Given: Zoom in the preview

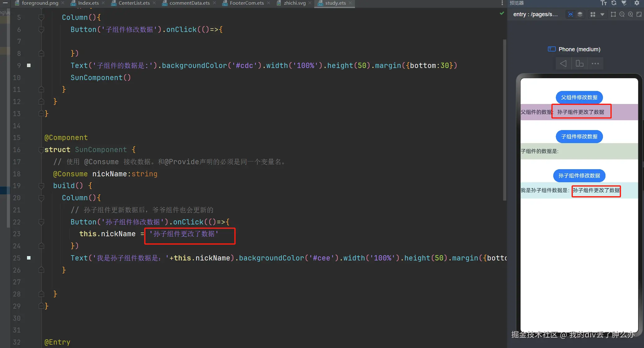Looking at the screenshot, I should [x=630, y=14].
